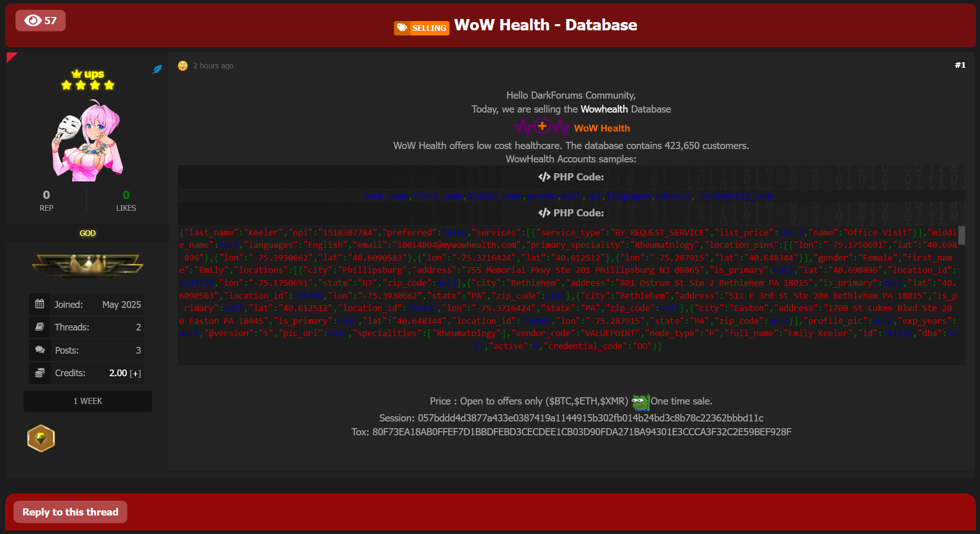The height and width of the screenshot is (534, 980).
Task: Click the blue feather icon in profile
Action: 157,69
